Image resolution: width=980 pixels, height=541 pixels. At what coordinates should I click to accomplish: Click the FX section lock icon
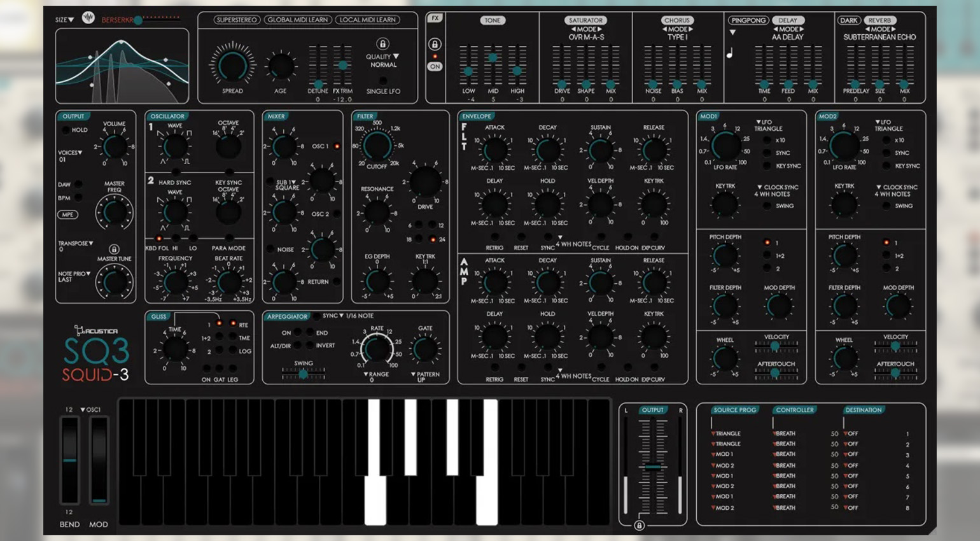point(435,44)
